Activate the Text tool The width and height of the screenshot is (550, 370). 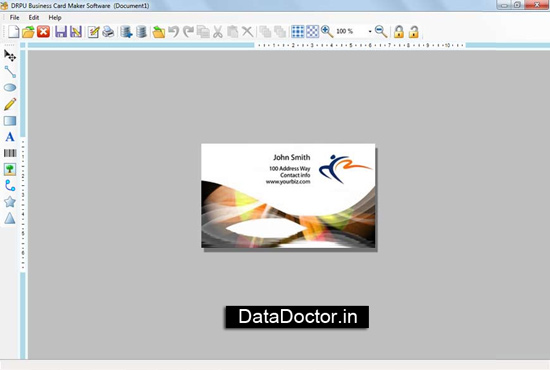click(x=10, y=137)
